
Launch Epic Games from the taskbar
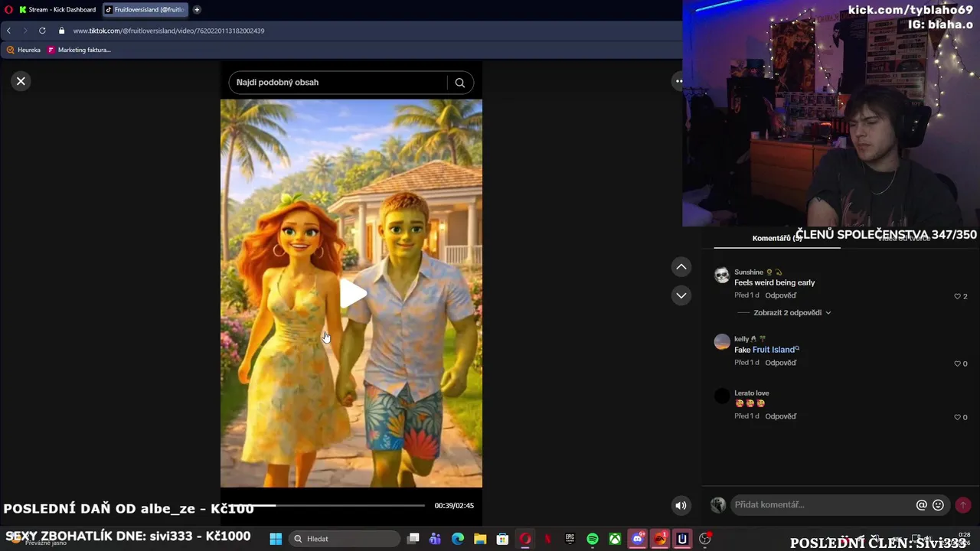pyautogui.click(x=570, y=539)
